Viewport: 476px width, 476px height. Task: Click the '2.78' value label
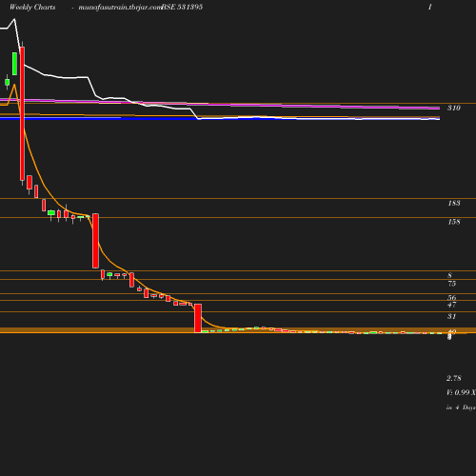coord(454,378)
